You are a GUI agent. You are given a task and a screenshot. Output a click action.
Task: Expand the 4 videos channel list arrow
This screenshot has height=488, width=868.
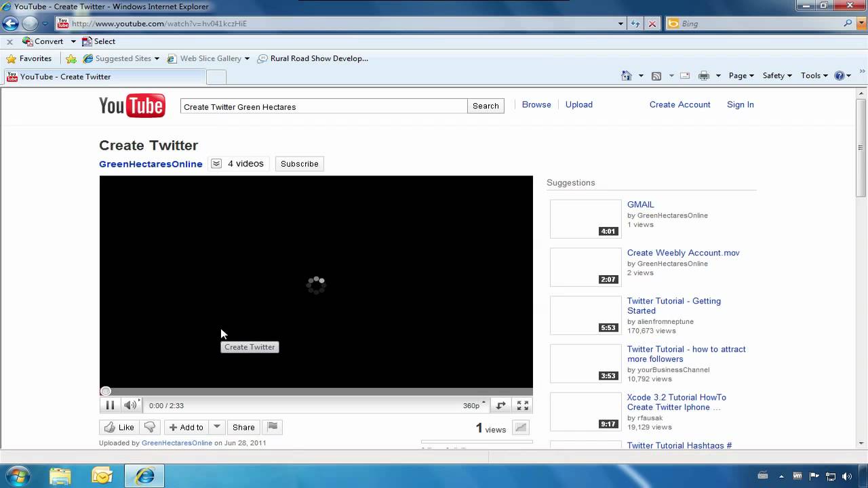pos(216,164)
